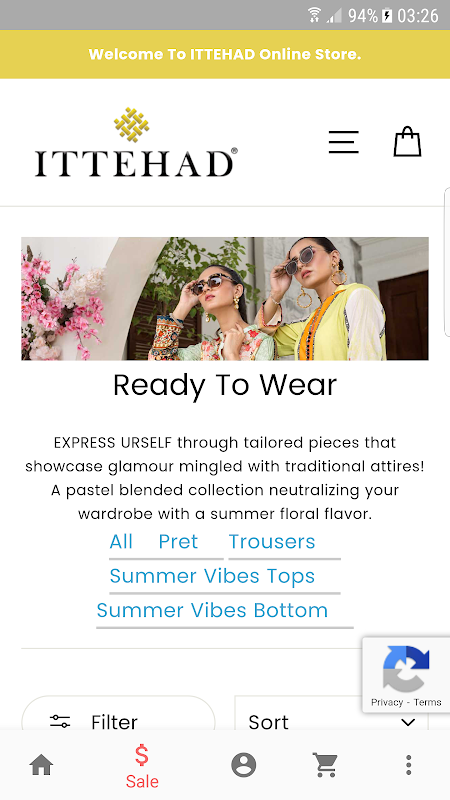450x800 pixels.
Task: Open the cart icon in bottom bar
Action: [x=325, y=765]
